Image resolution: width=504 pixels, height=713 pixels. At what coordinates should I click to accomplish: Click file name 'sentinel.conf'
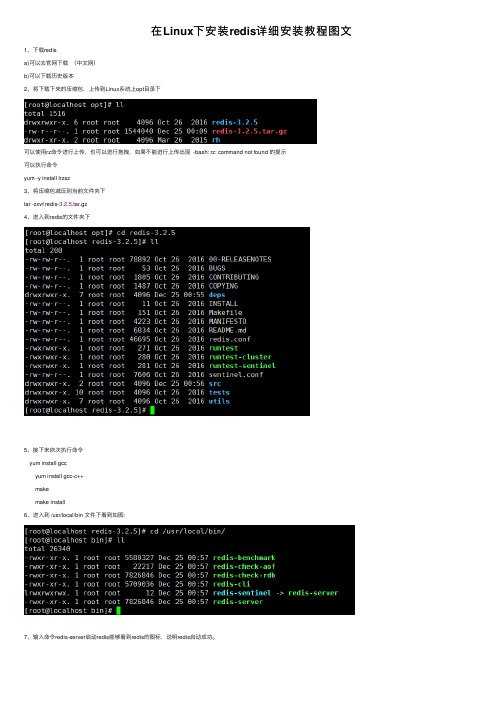pos(236,375)
